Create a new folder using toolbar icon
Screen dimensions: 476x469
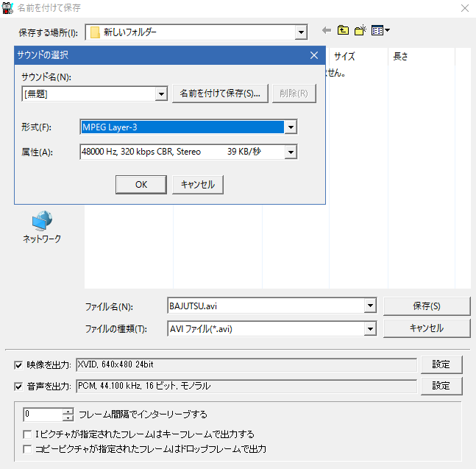coord(360,31)
